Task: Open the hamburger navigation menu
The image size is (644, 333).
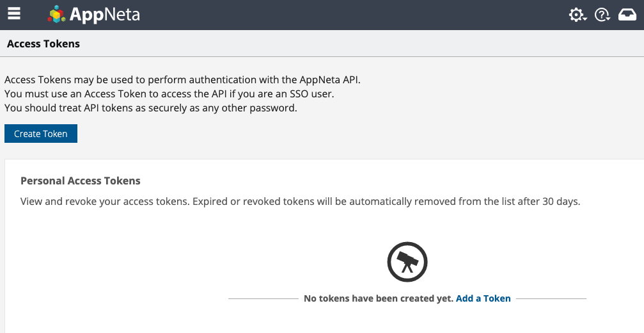Action: (14, 13)
